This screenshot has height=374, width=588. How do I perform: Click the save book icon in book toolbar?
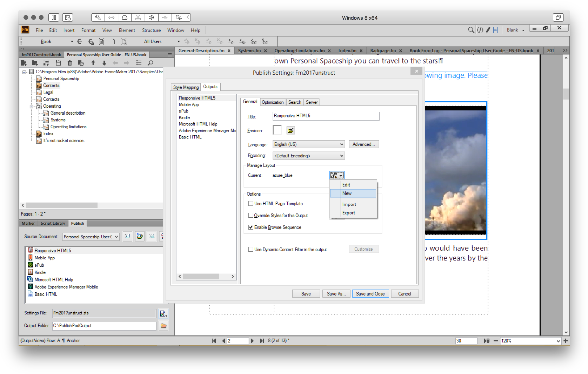[x=59, y=63]
